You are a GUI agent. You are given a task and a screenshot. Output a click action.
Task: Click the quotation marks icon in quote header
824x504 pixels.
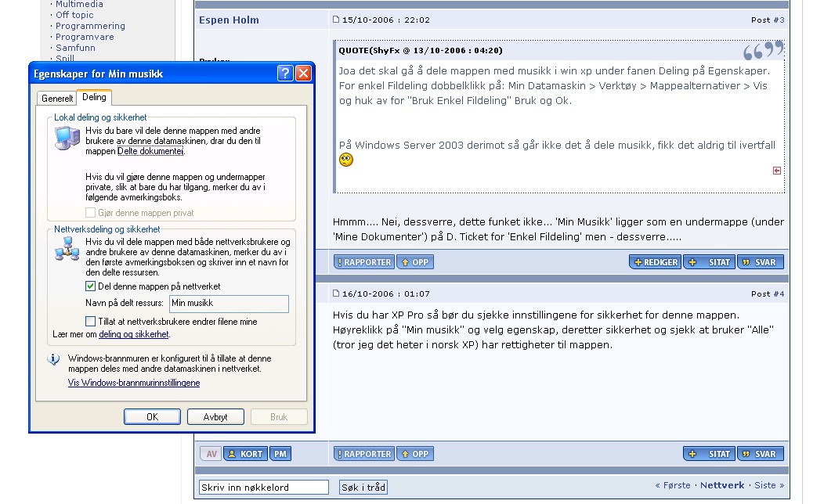(x=763, y=50)
